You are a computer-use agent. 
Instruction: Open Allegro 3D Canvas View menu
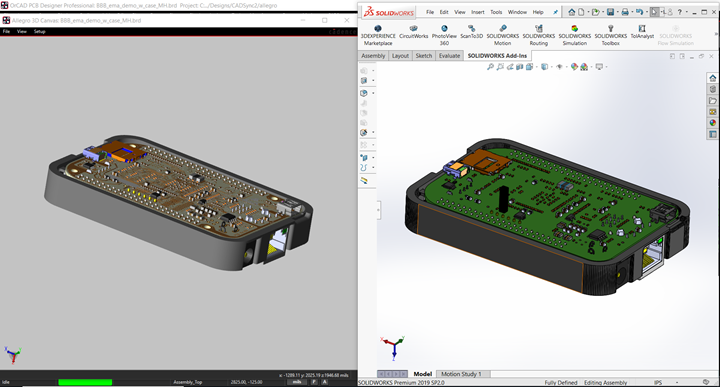pos(22,32)
